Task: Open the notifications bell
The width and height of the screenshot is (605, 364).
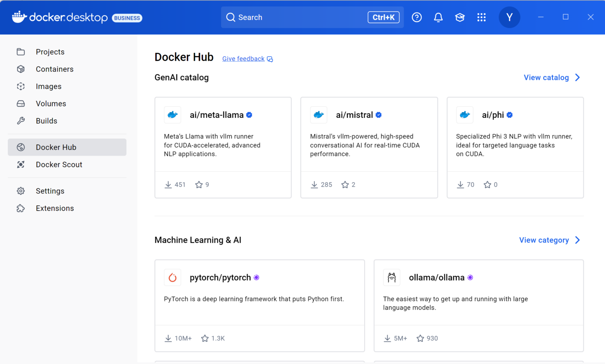Action: (x=438, y=17)
